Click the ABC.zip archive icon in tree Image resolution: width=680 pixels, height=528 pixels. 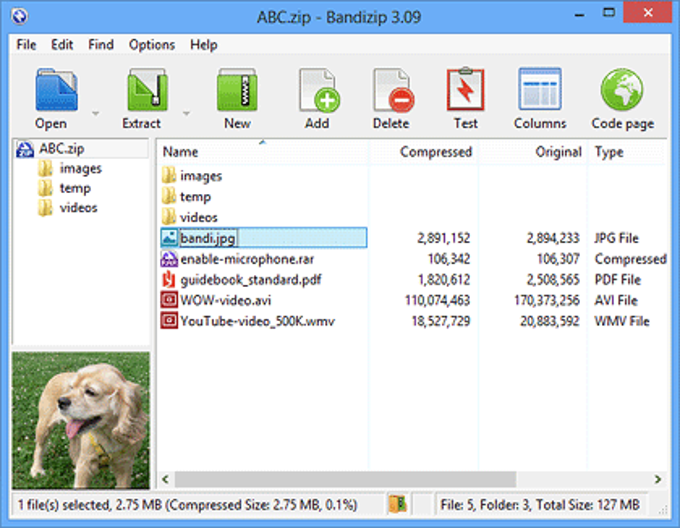pos(25,149)
